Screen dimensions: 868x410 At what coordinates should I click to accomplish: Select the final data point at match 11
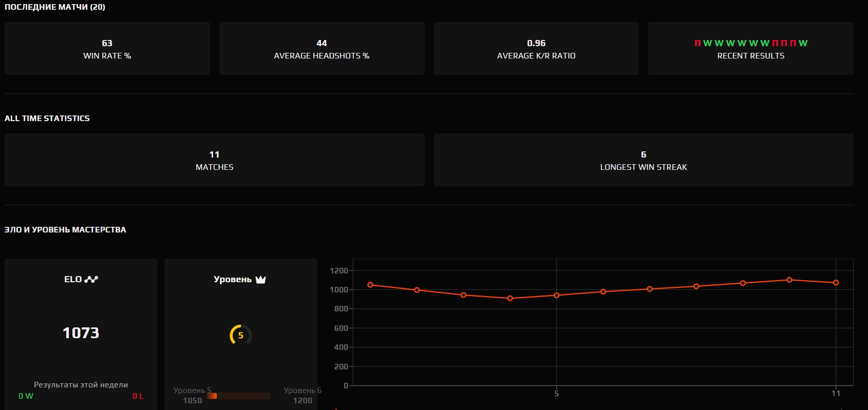click(x=836, y=283)
